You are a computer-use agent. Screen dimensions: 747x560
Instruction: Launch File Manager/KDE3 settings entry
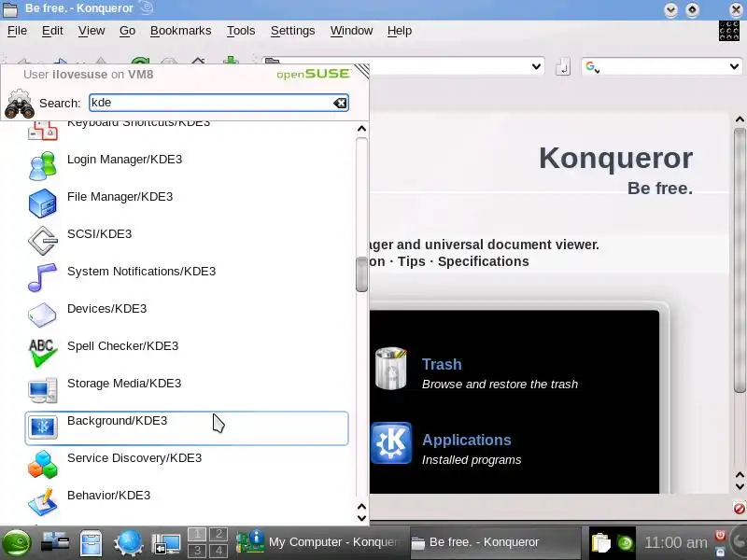coord(186,203)
